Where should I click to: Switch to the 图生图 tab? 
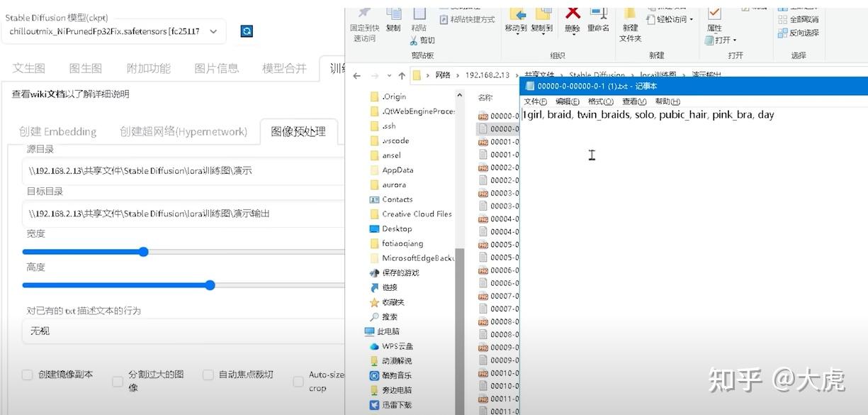[85, 67]
